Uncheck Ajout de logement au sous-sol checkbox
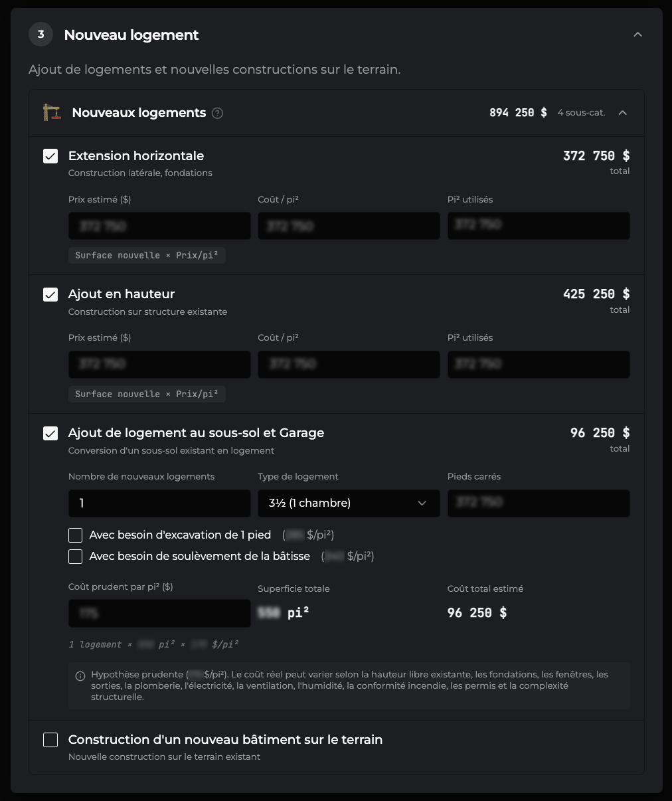Viewport: 672px width, 801px height. click(50, 433)
